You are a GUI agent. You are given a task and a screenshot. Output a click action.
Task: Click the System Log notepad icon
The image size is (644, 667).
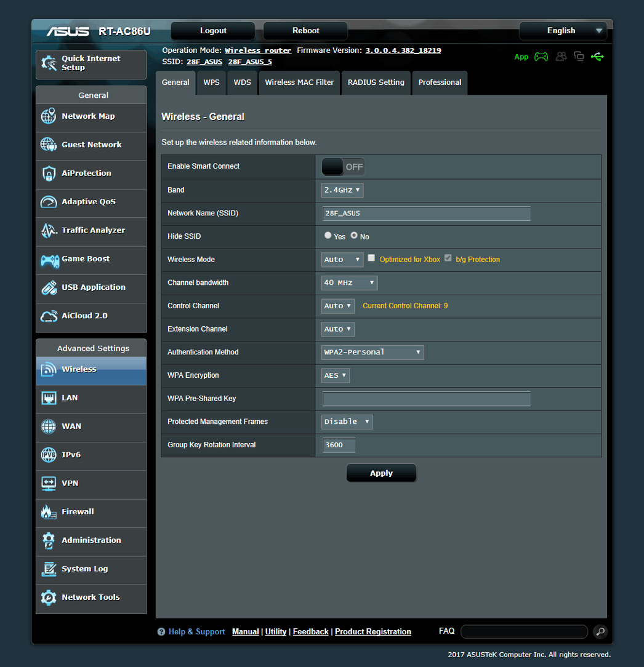click(x=49, y=569)
